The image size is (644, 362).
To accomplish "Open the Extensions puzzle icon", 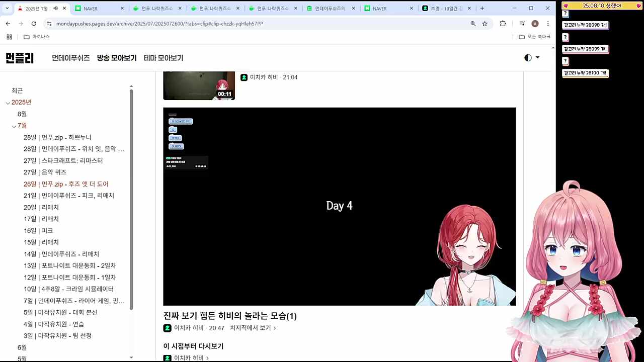I will pyautogui.click(x=503, y=24).
